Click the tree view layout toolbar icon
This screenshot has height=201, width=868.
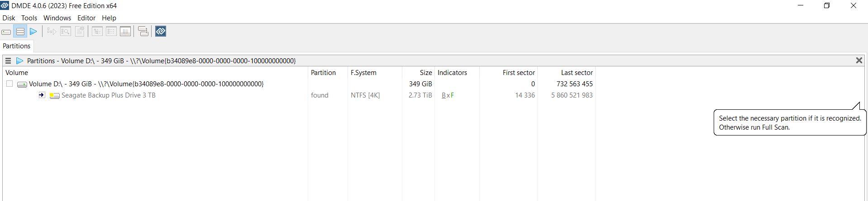97,32
